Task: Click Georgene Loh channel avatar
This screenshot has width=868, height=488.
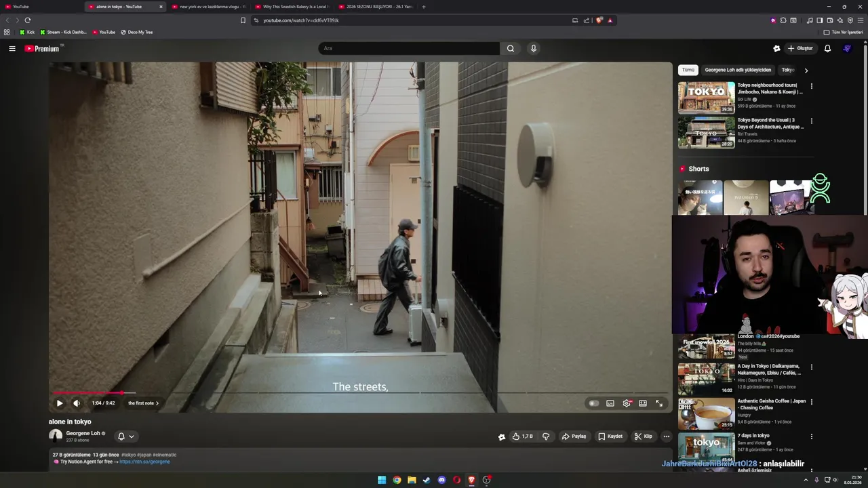Action: pos(56,436)
